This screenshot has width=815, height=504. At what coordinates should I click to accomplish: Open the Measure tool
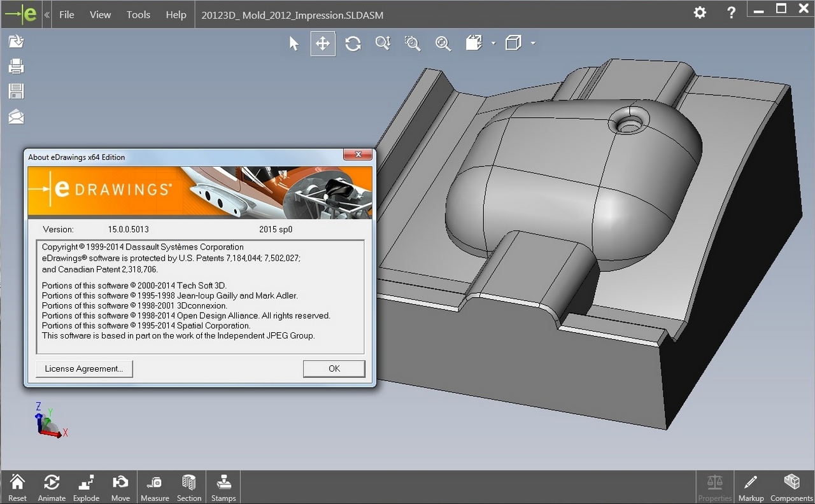[x=155, y=487]
